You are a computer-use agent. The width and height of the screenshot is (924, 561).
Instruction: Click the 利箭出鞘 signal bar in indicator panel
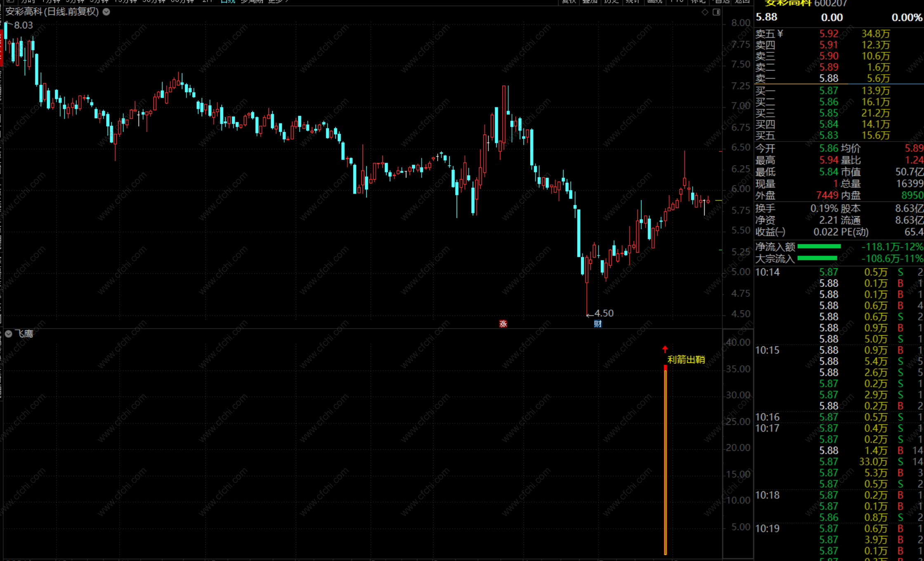pos(665,458)
